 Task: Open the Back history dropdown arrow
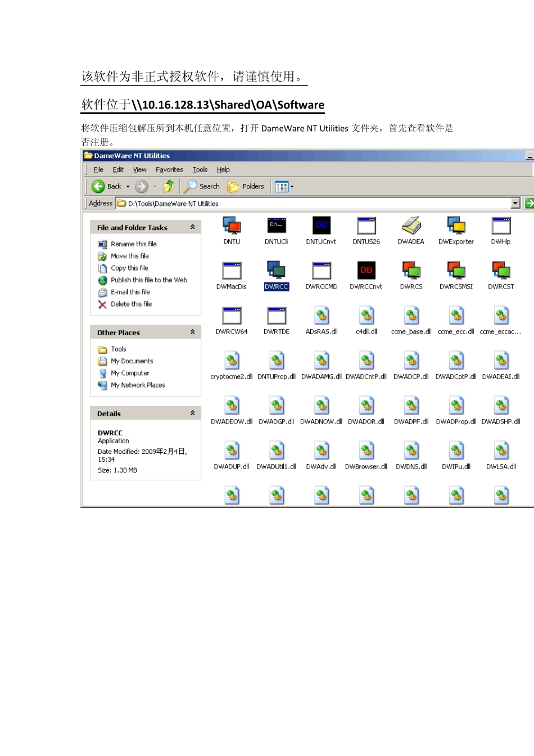[128, 187]
